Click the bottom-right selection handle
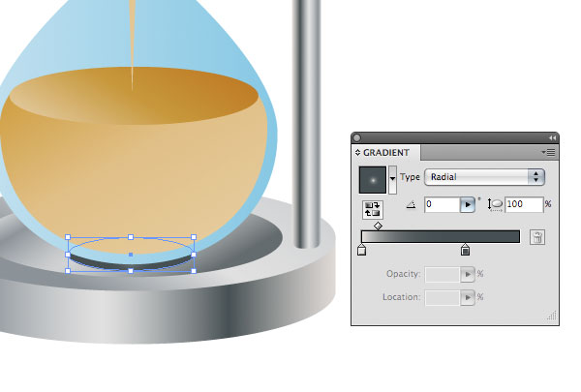The width and height of the screenshot is (581, 392). tap(194, 271)
